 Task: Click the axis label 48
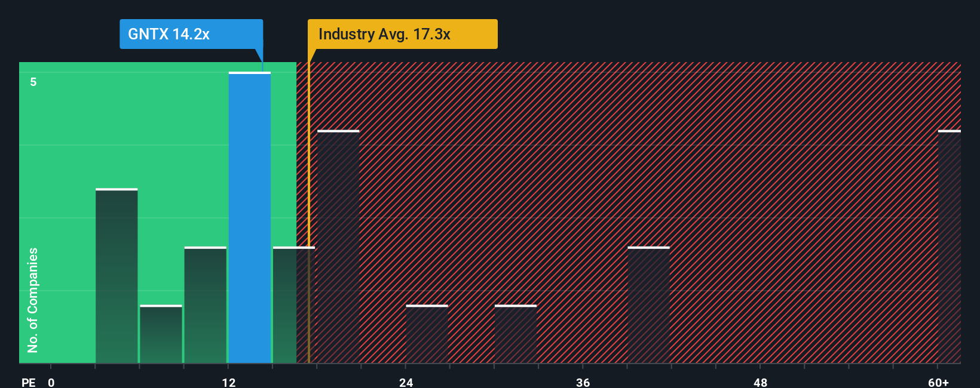click(x=760, y=382)
